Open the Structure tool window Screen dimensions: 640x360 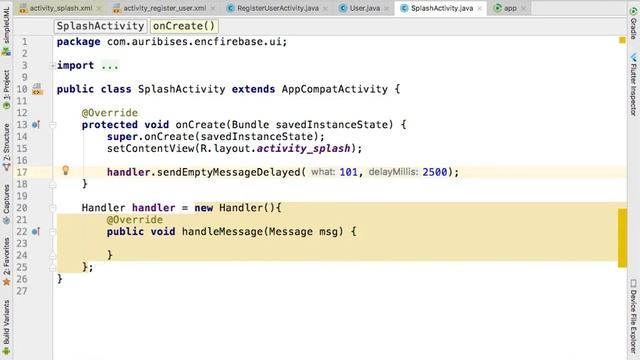[x=6, y=147]
